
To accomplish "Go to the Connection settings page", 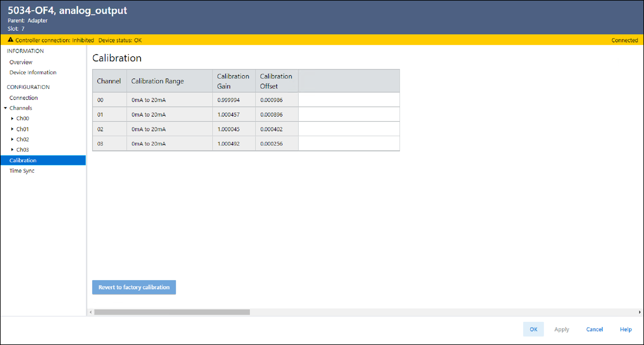I will point(24,98).
